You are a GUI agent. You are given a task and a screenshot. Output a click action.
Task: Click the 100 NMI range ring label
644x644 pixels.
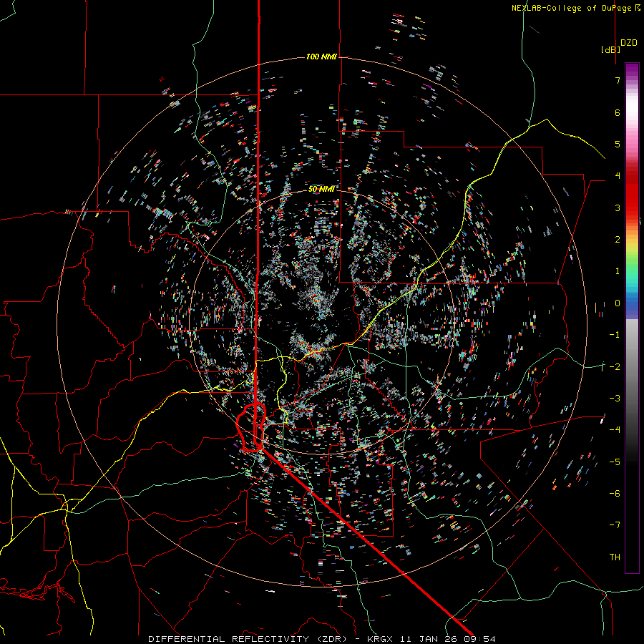point(321,57)
